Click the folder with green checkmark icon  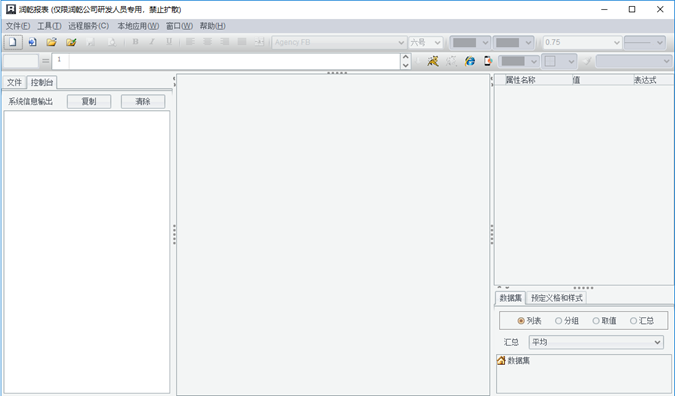click(x=71, y=42)
